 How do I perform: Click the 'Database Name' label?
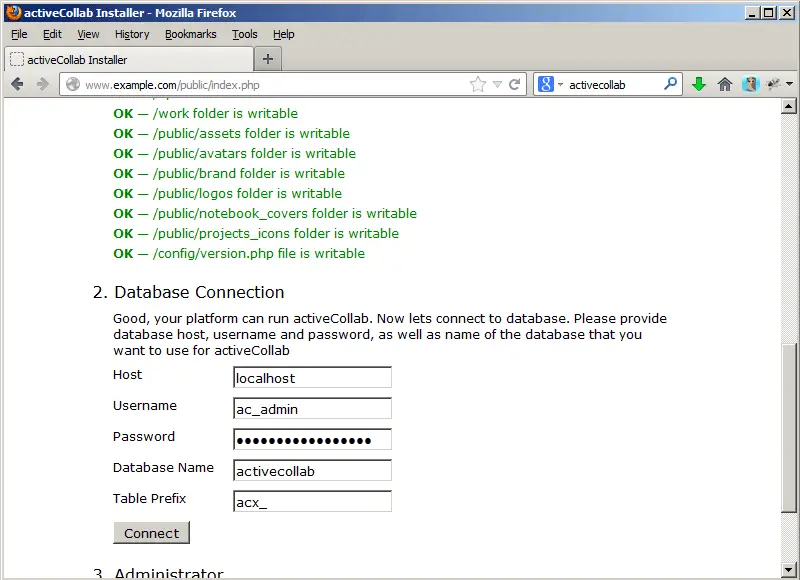tap(163, 467)
